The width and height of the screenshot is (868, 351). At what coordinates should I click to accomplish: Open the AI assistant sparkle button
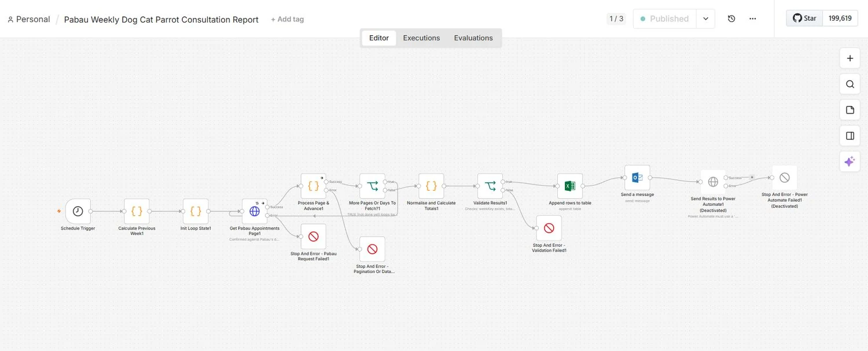849,162
